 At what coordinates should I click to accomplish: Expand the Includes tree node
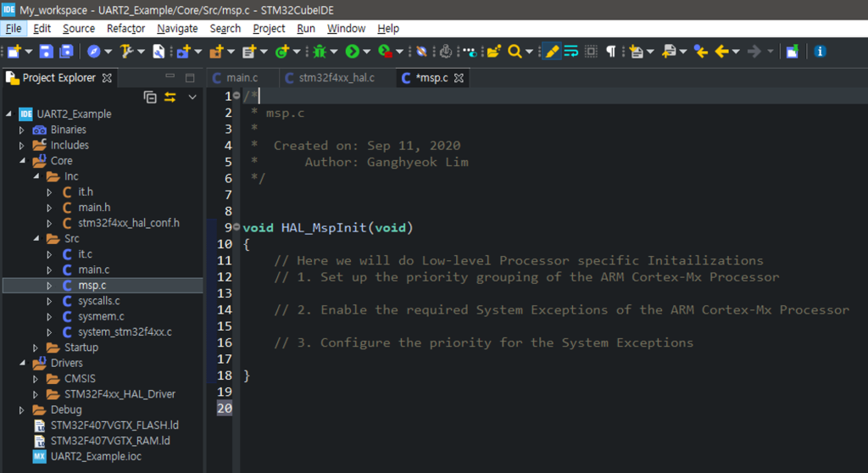pos(21,145)
